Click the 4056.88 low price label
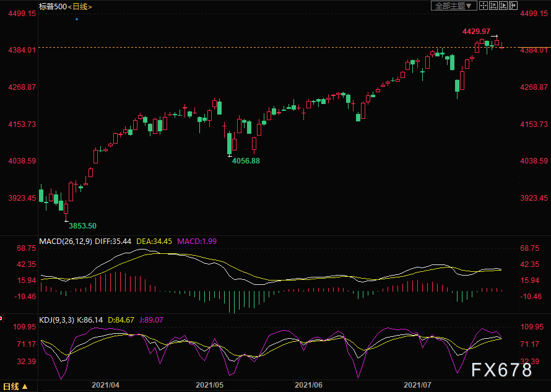Screen dimensions: 551x392 point(246,161)
